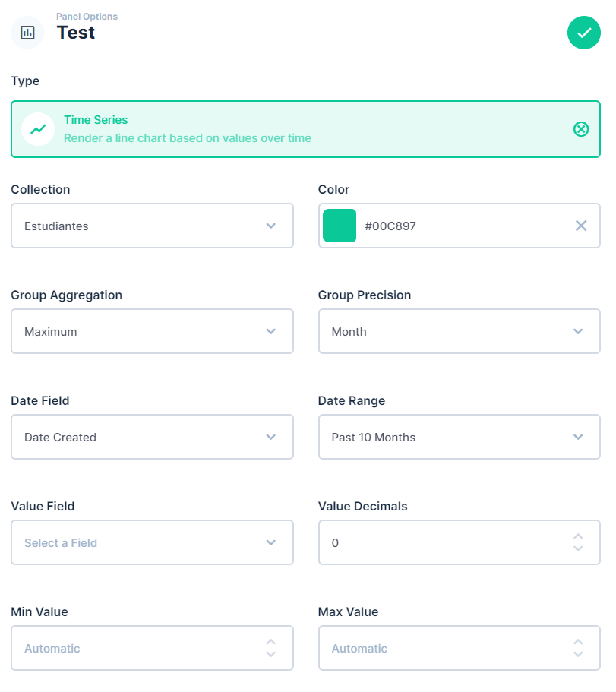Open the Collection dropdown showing Estudiantes
Screen dimensions: 616x692
point(152,226)
